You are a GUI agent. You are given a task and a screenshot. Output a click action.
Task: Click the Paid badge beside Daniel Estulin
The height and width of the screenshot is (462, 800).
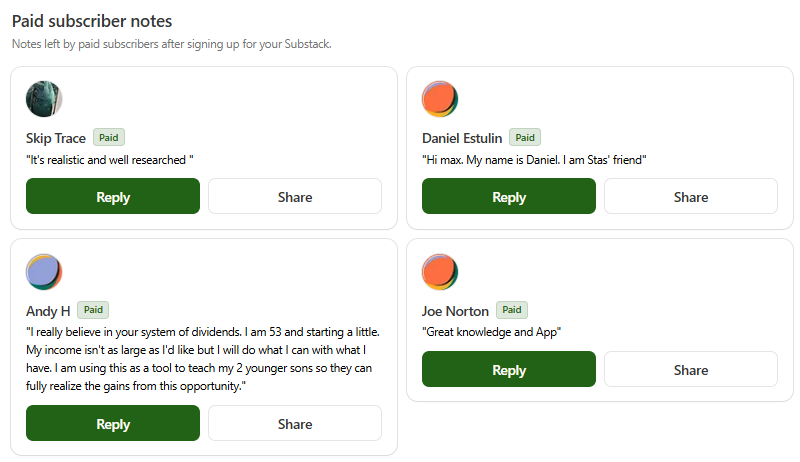coord(525,138)
